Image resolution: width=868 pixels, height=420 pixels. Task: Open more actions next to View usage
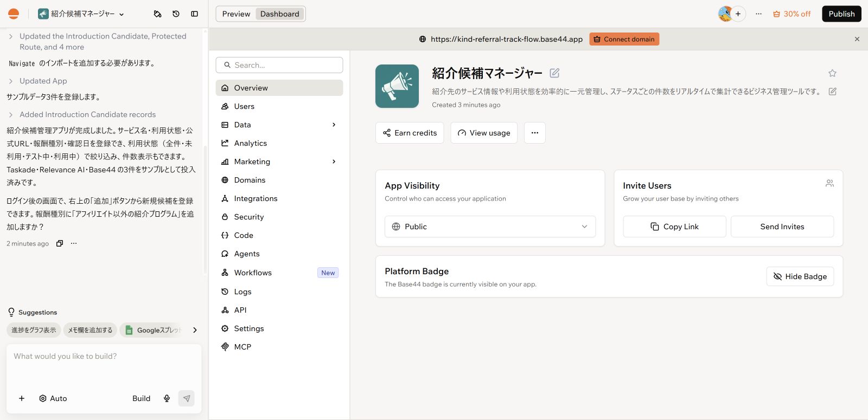point(535,133)
